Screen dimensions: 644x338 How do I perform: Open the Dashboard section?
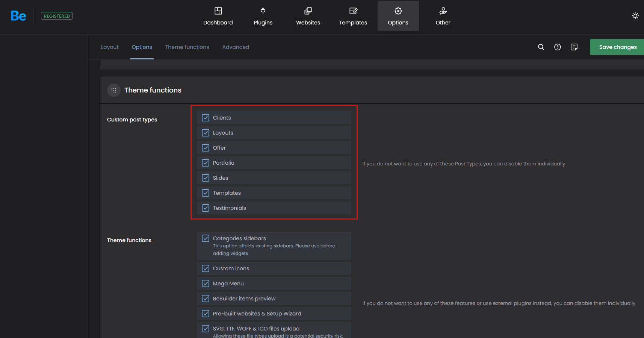[x=218, y=16]
